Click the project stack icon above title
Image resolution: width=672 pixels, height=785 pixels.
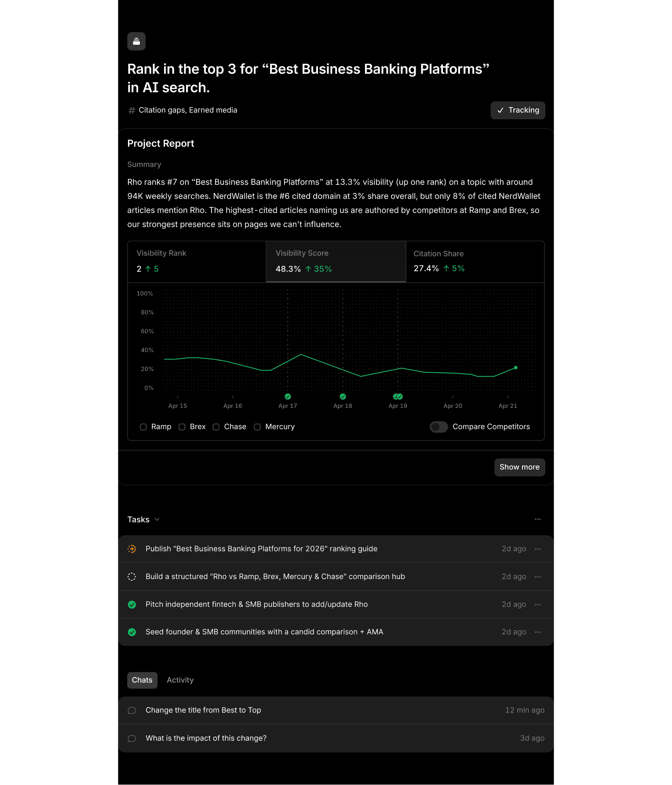(136, 41)
